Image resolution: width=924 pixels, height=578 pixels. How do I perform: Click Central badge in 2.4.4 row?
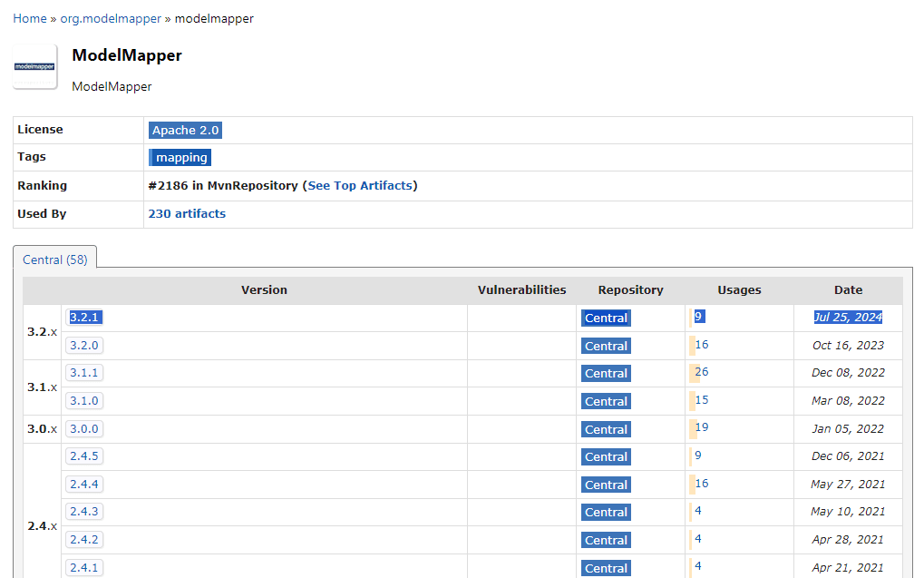[606, 485]
